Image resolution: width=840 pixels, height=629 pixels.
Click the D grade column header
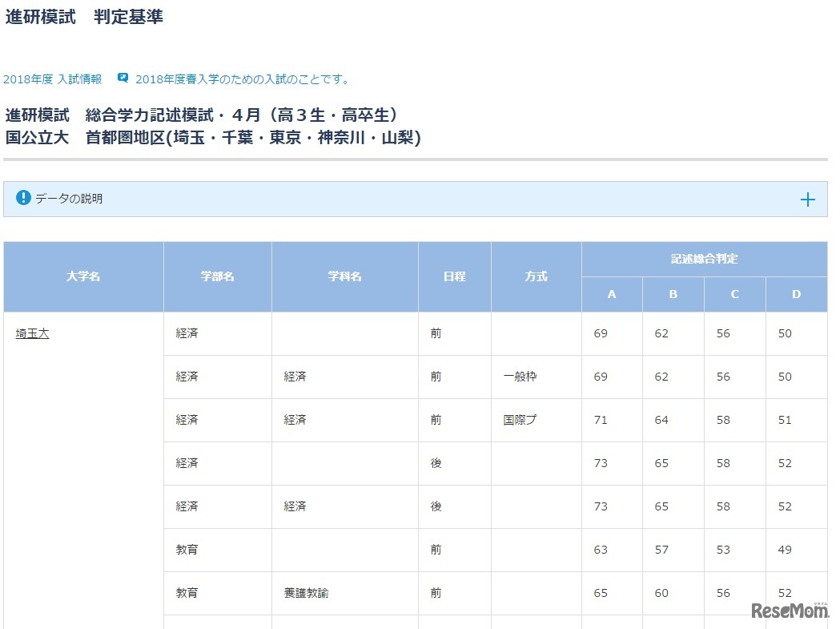click(796, 294)
